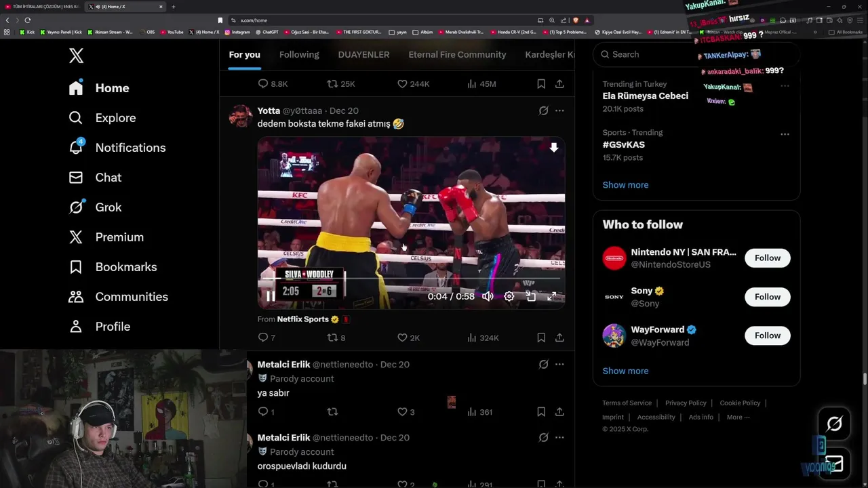Open Privacy Policy link
This screenshot has height=488, width=868.
click(x=686, y=403)
